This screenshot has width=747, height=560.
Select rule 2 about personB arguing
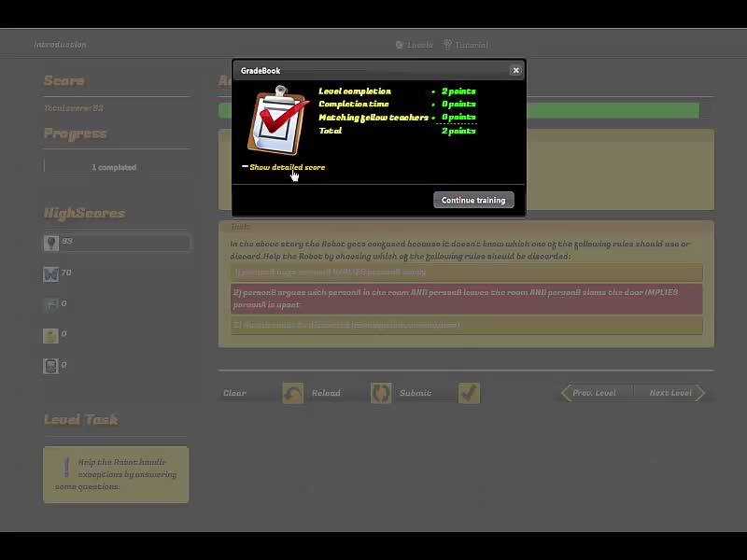click(x=465, y=300)
